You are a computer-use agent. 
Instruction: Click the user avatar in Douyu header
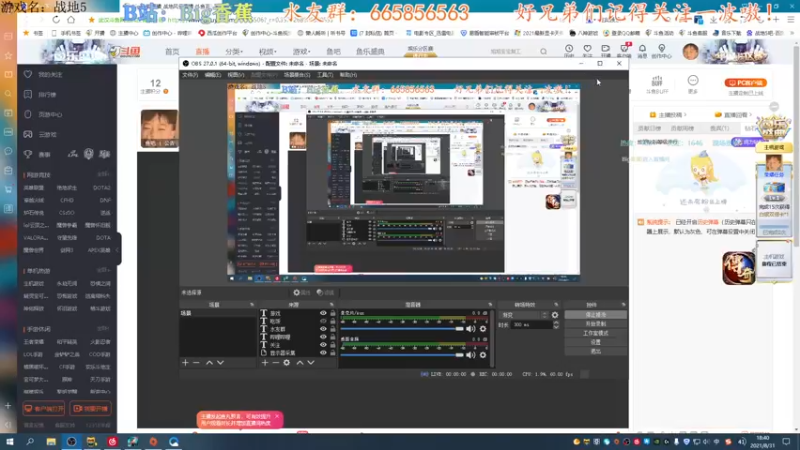(x=690, y=52)
